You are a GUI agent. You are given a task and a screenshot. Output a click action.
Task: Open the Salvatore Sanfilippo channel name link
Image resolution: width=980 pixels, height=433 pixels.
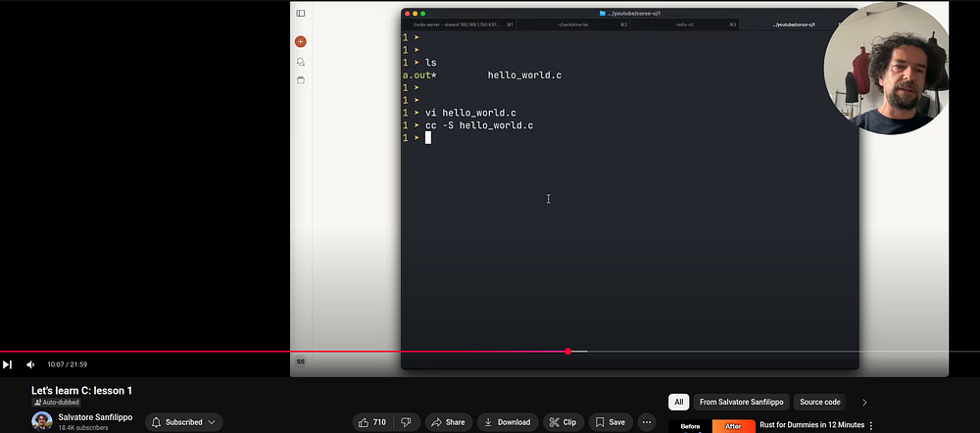click(x=95, y=417)
